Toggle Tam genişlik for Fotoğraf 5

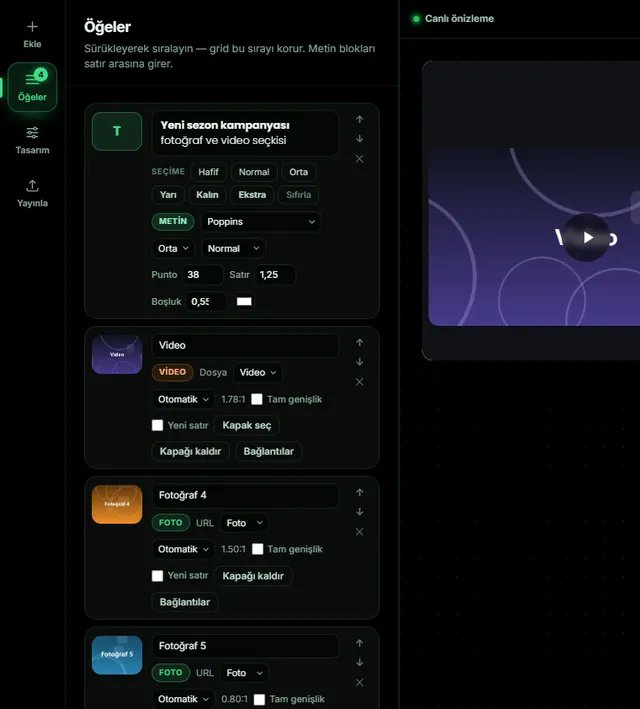point(260,699)
